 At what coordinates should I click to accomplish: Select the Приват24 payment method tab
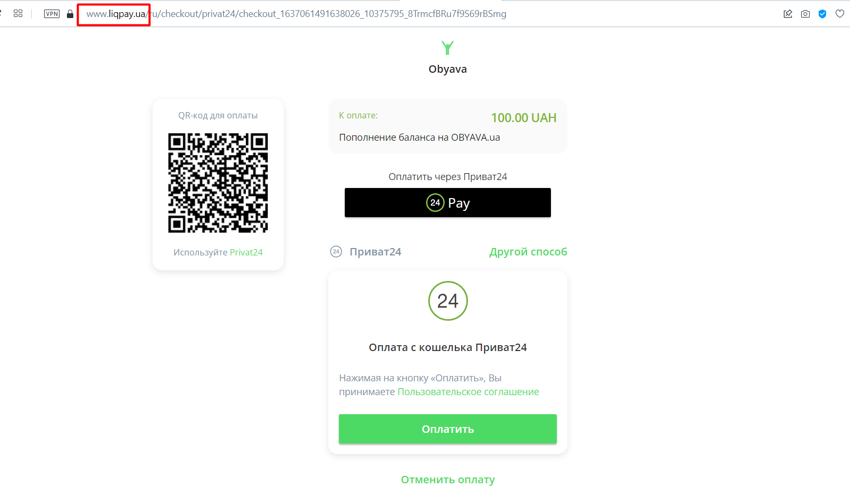coord(375,252)
